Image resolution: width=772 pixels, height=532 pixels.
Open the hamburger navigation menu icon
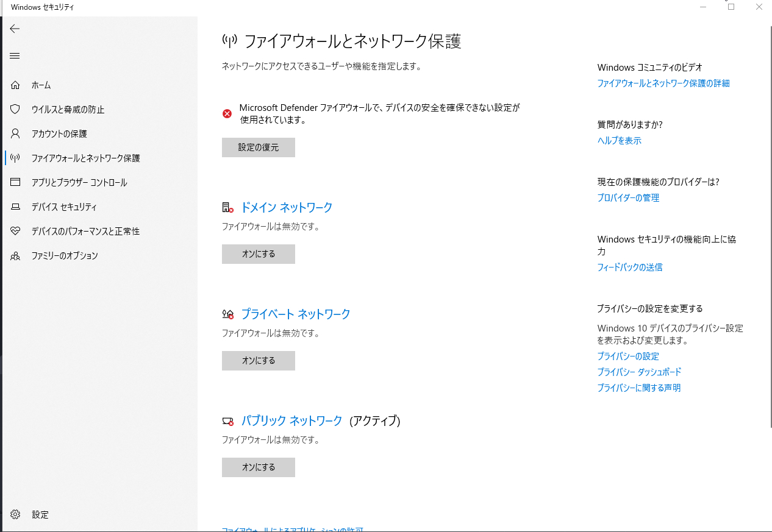point(15,56)
